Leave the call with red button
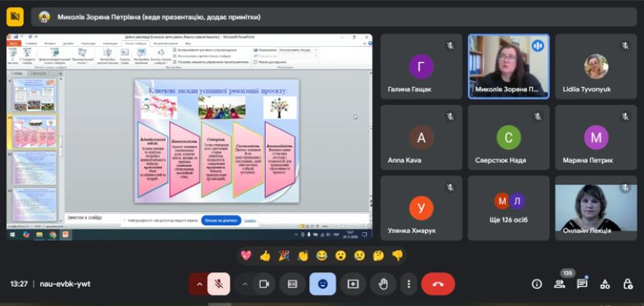The image size is (644, 306). (438, 283)
